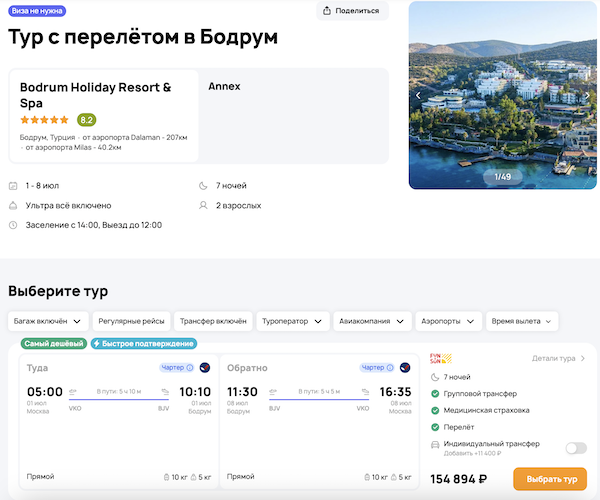Click the Выбрать тур button

point(549,479)
